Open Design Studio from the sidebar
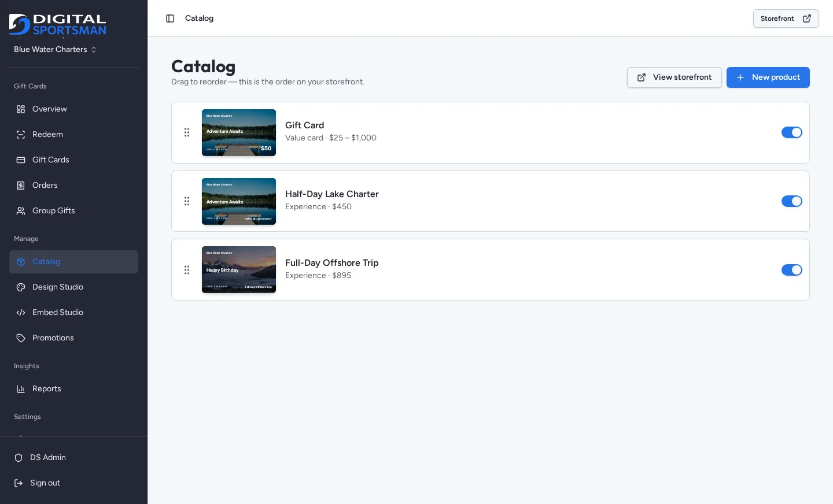Viewport: 833px width, 504px height. (73, 287)
